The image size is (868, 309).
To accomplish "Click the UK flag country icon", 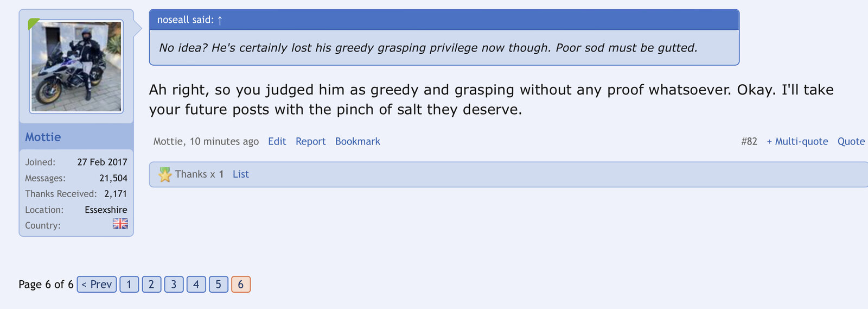I will coord(120,223).
